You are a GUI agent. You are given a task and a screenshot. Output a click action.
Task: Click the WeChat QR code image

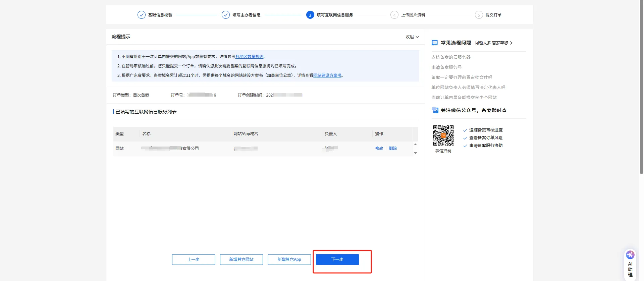(x=443, y=135)
